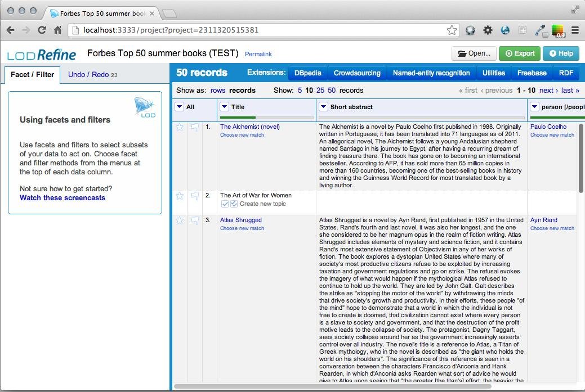
Task: Click the LODRefine logo
Action: pyautogui.click(x=42, y=55)
